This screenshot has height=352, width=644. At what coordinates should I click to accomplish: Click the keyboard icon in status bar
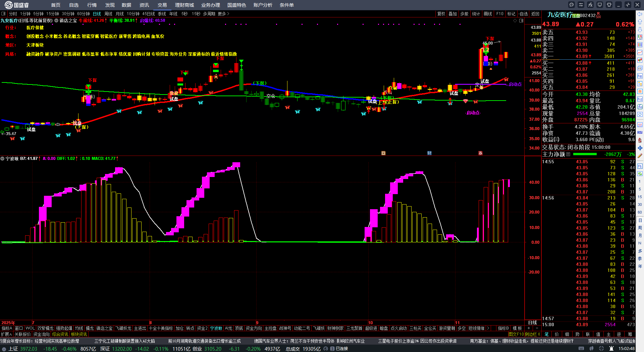pos(581,349)
